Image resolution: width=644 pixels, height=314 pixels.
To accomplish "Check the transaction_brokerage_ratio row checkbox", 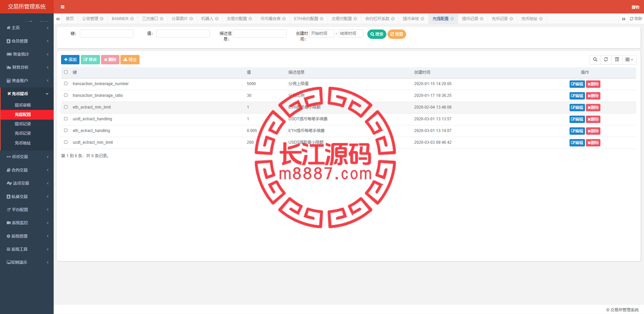I will click(x=66, y=95).
